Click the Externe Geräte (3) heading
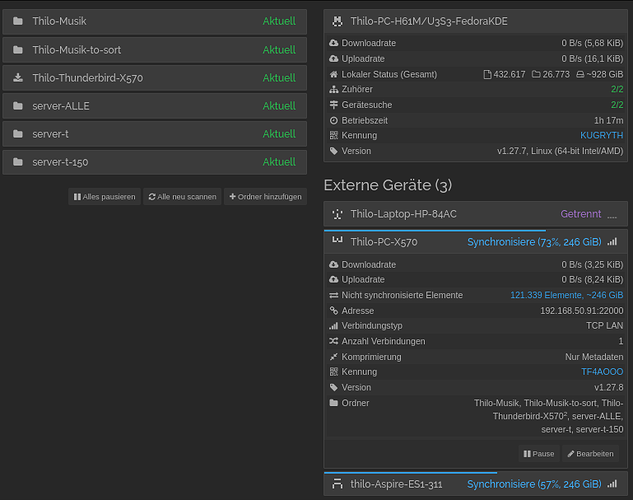This screenshot has height=500, width=633. tap(388, 185)
